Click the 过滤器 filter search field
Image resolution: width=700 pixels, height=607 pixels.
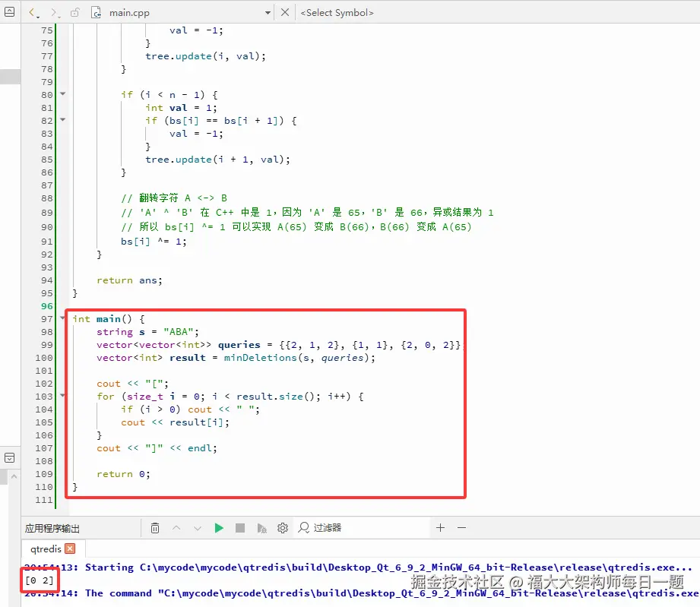(362, 528)
